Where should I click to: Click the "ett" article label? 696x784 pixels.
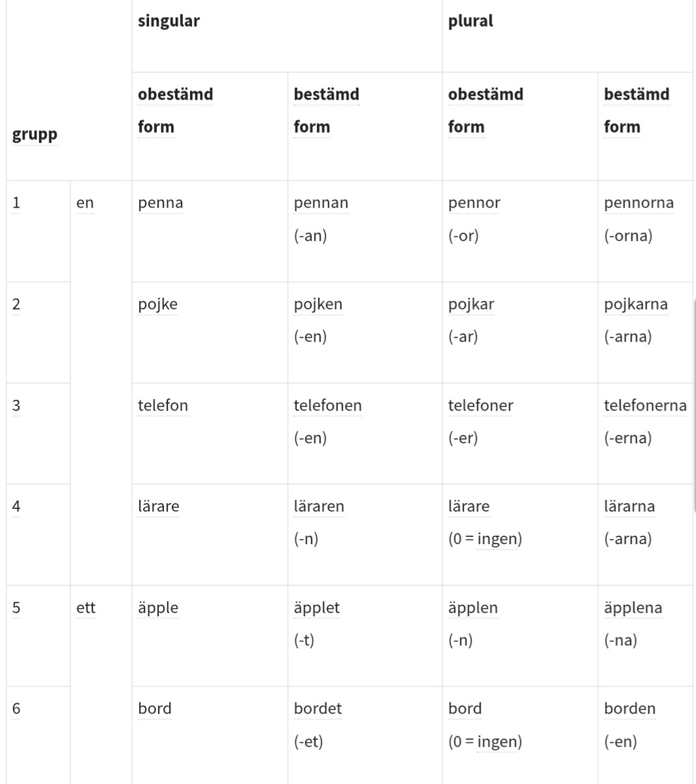[x=86, y=608]
